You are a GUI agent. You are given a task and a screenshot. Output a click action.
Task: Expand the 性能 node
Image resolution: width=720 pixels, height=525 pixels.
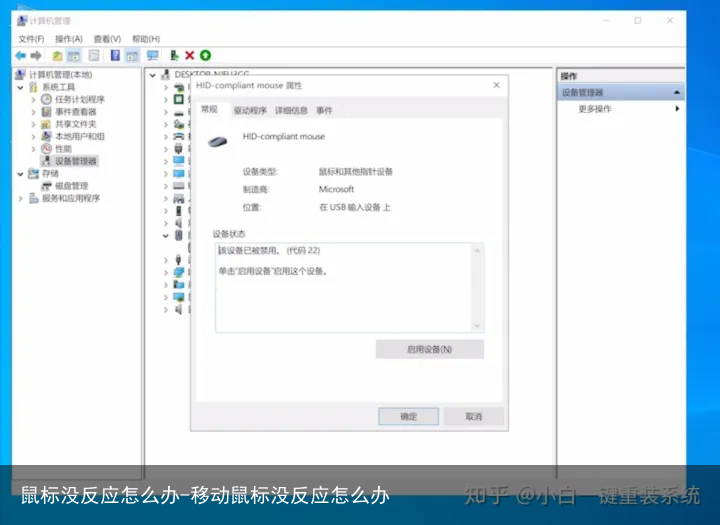coord(34,149)
